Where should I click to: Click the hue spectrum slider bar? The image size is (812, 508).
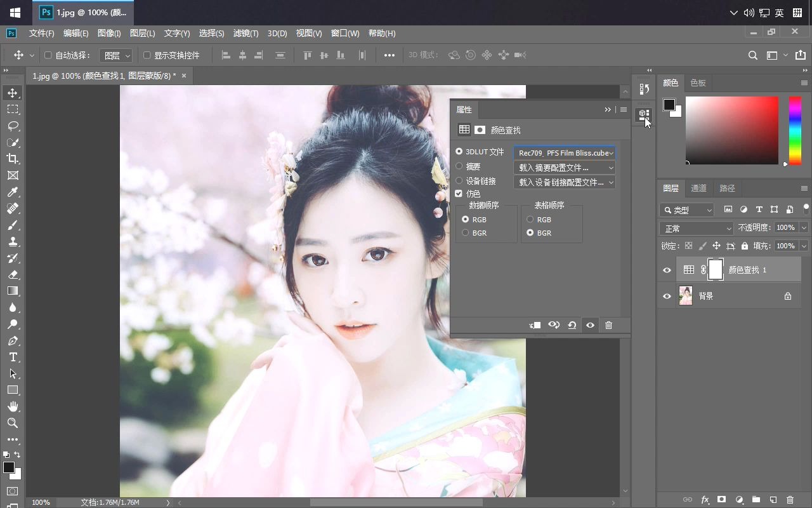[795, 130]
